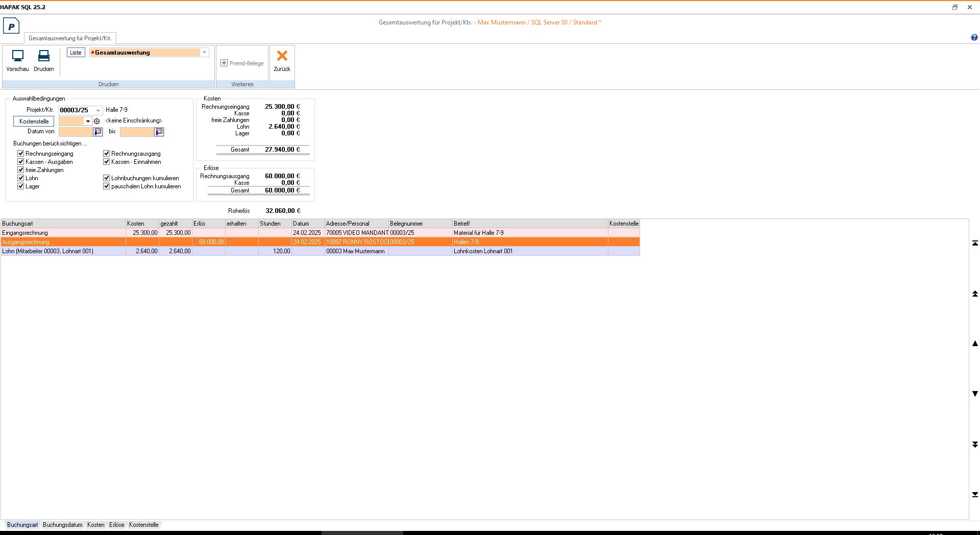Expand the Gesamtauswertung list dropdown
The image size is (980, 535).
click(204, 53)
